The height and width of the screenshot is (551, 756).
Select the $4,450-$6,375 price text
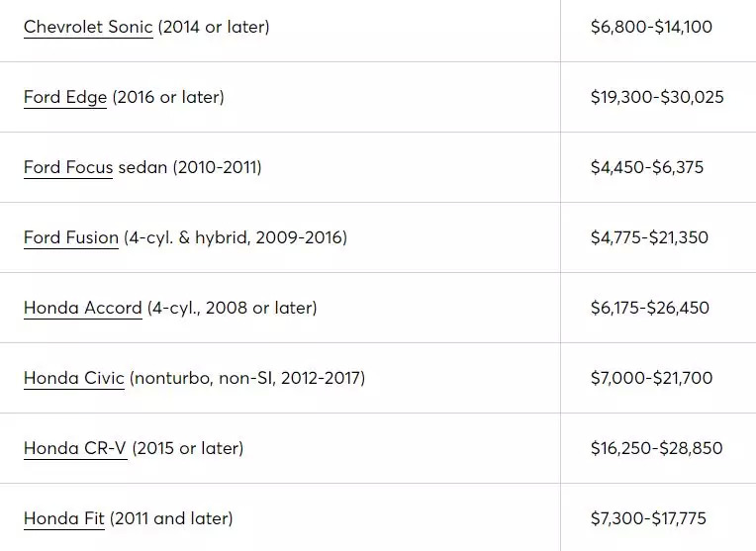pyautogui.click(x=647, y=167)
